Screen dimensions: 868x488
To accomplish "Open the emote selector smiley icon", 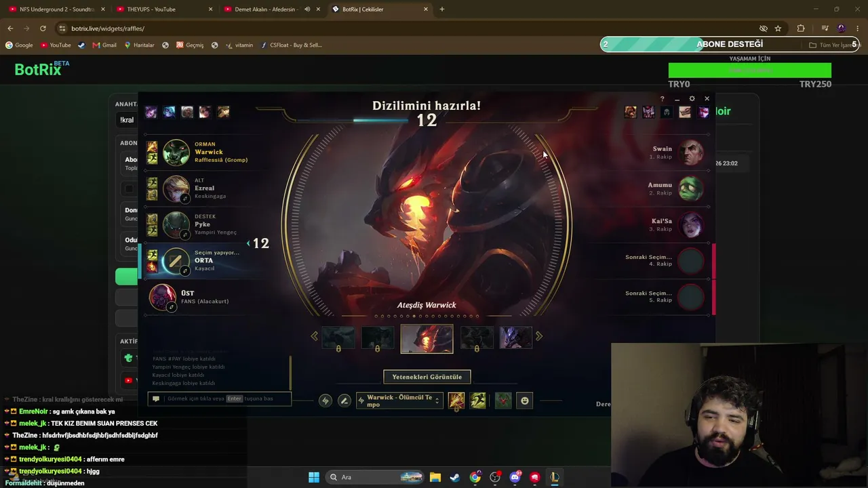I will click(524, 401).
